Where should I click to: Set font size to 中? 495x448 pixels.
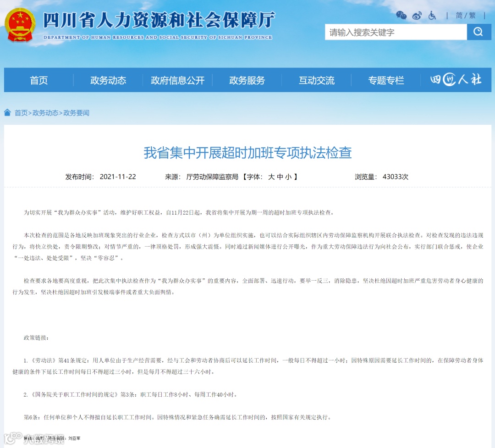(x=280, y=177)
